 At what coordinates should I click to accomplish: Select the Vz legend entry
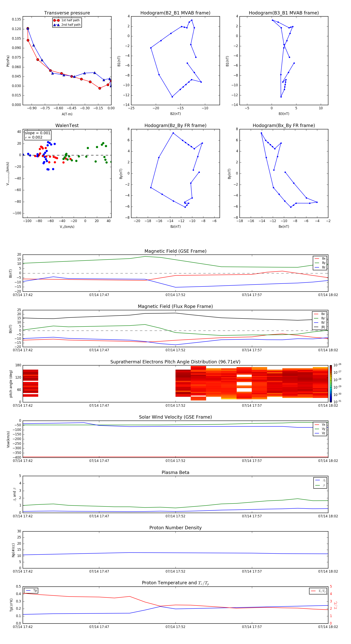[320, 433]
